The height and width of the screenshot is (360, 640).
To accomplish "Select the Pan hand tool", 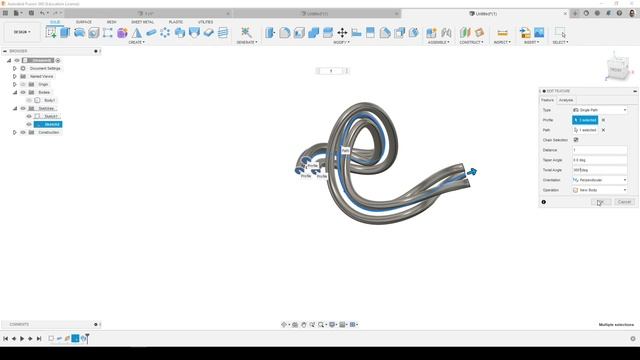I will pyautogui.click(x=304, y=324).
